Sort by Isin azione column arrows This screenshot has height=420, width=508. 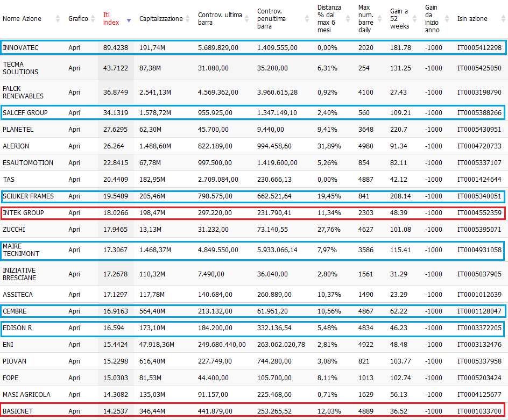[x=503, y=19]
